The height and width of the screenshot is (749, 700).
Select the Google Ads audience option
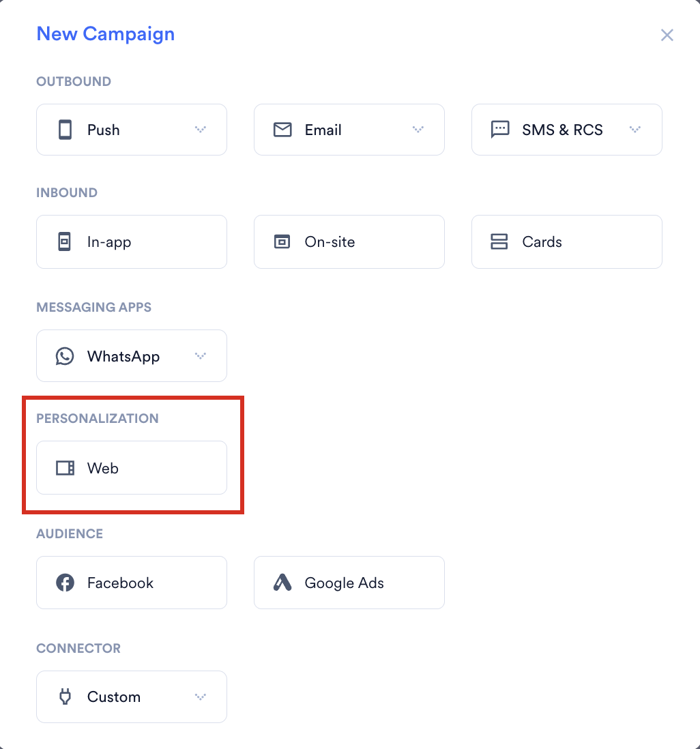[349, 583]
